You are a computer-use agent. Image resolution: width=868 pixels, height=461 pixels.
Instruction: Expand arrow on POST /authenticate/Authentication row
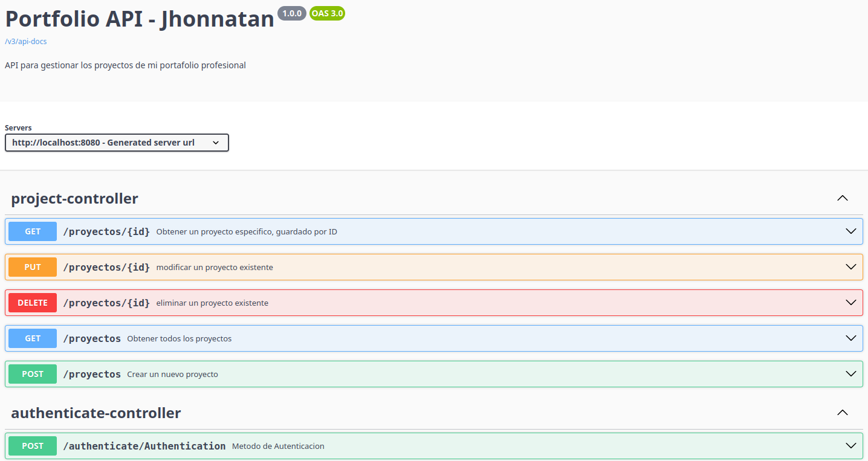[x=850, y=446]
